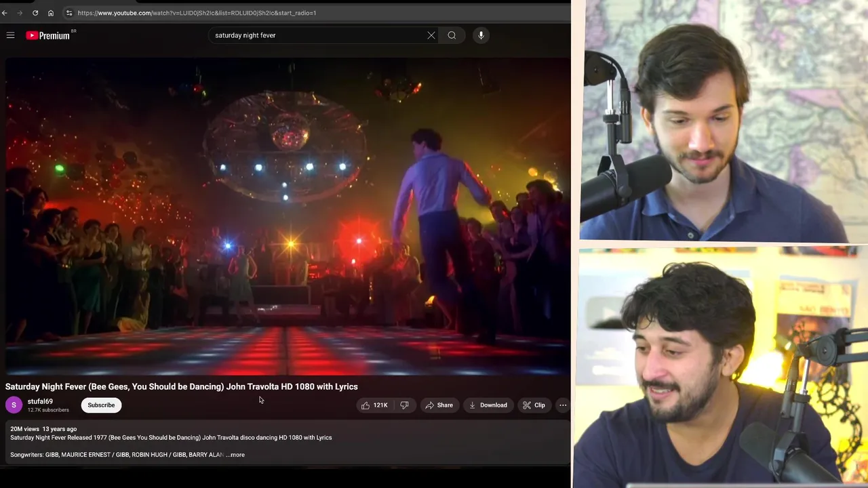Dislike the video with thumbs down
This screenshot has width=868, height=488.
pos(404,405)
